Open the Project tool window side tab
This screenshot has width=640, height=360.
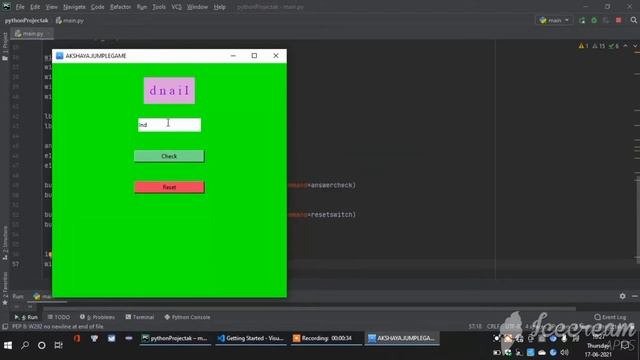click(x=5, y=47)
